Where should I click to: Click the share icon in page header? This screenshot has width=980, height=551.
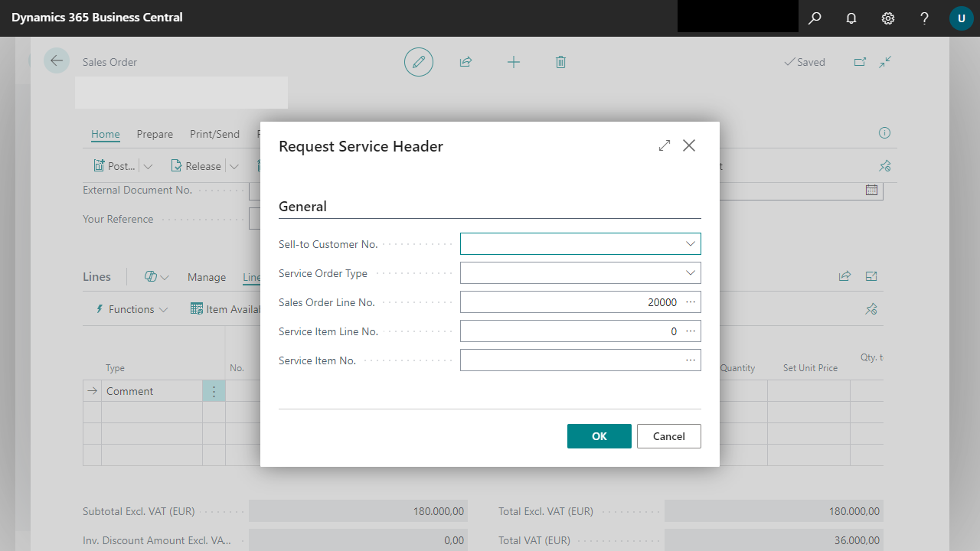pyautogui.click(x=465, y=62)
